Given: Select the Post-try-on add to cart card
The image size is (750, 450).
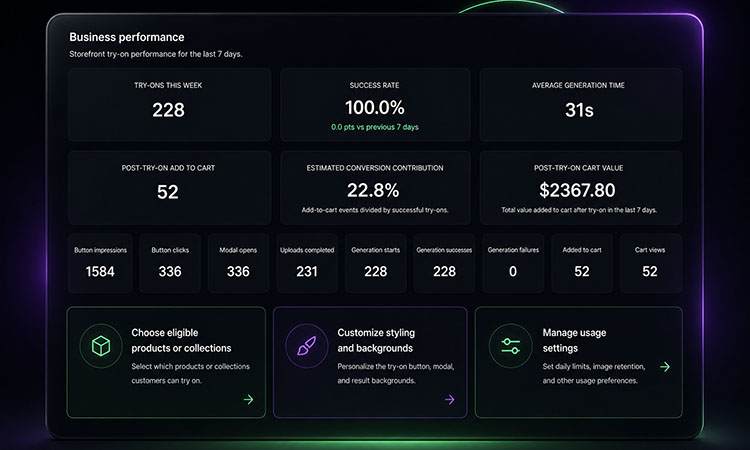Looking at the screenshot, I should pyautogui.click(x=169, y=187).
